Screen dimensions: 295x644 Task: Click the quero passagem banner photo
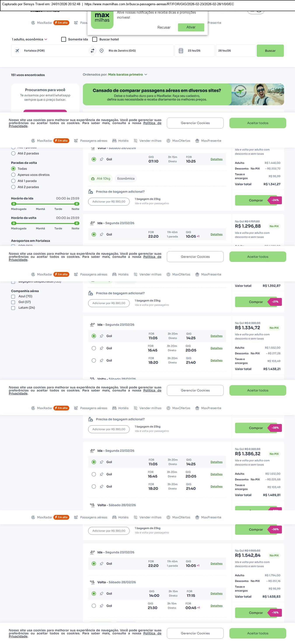coord(257,94)
